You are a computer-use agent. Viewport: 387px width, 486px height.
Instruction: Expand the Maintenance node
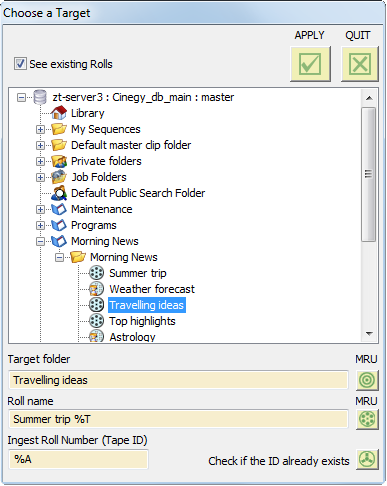(x=40, y=209)
